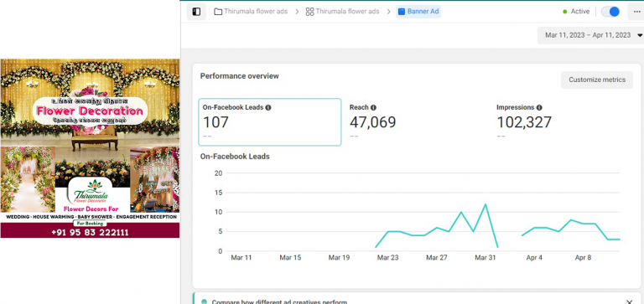Viewport: 644px width, 304px height.
Task: Open the Mar 11 – Apr 11 date range dropdown
Action: click(x=590, y=35)
